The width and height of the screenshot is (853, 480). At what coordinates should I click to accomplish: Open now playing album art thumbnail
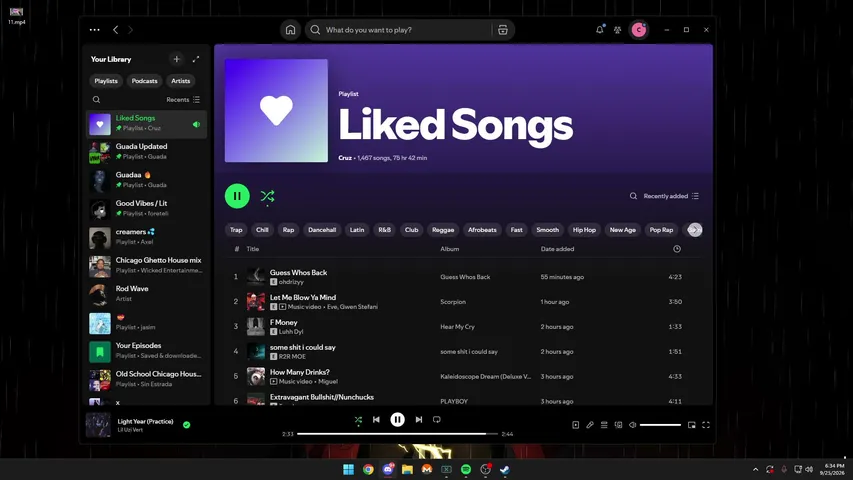[x=98, y=425]
